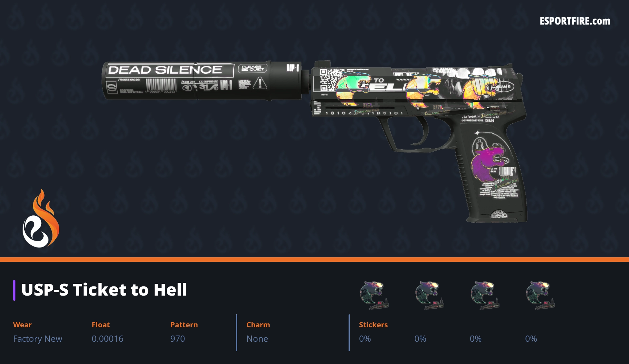Select the fourth FURIA sticker icon

pyautogui.click(x=540, y=295)
